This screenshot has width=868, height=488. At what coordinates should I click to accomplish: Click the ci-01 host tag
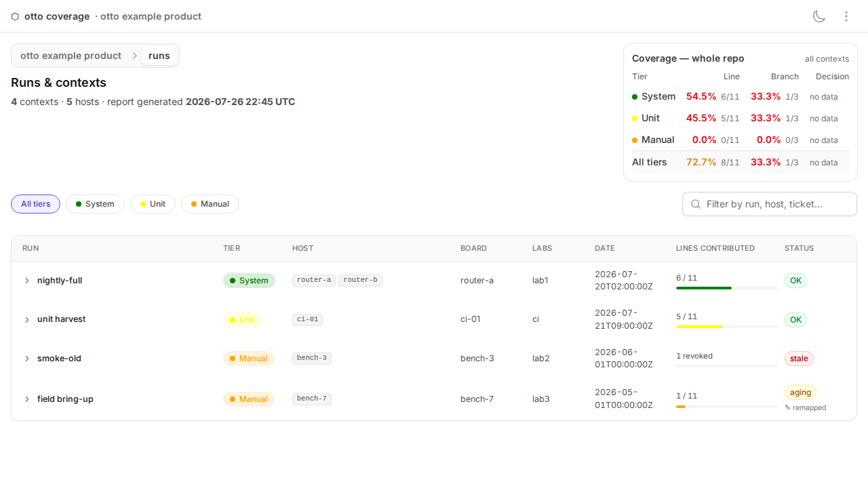click(x=307, y=319)
